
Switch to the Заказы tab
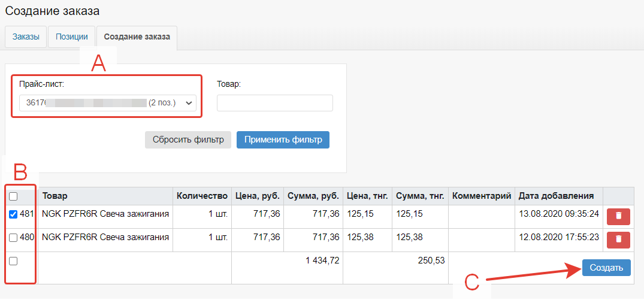click(x=26, y=37)
